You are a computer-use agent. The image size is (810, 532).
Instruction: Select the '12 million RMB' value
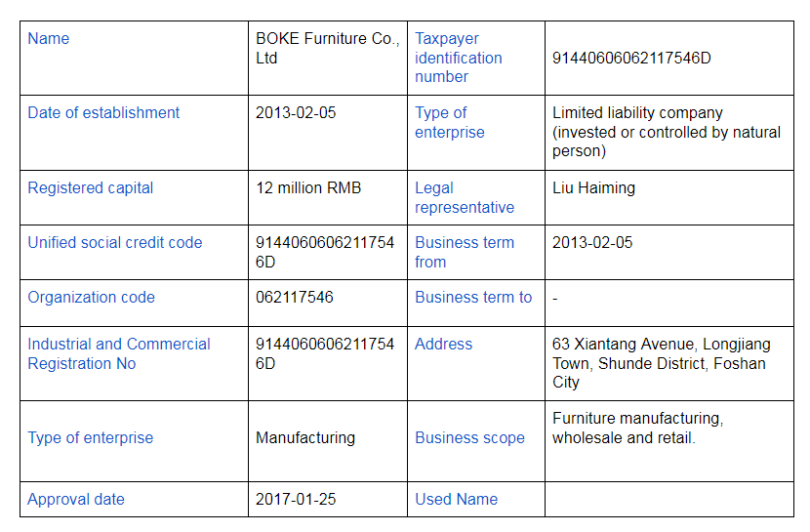308,188
